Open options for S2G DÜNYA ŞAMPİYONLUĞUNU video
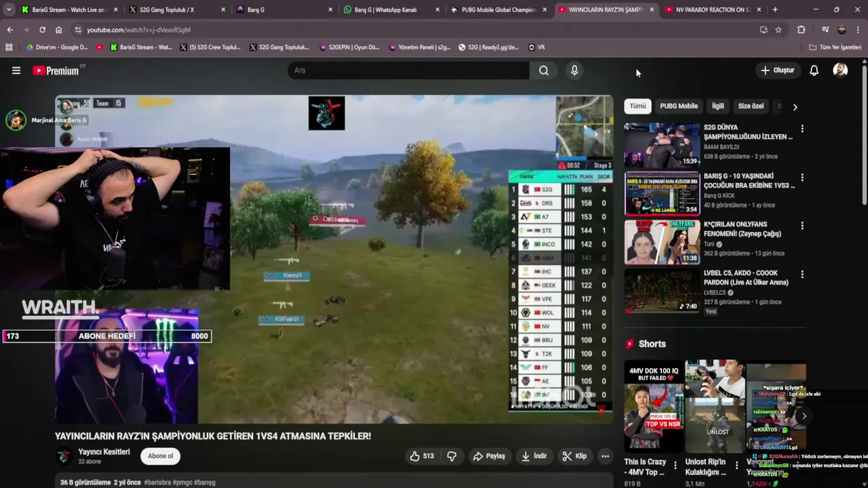 802,129
